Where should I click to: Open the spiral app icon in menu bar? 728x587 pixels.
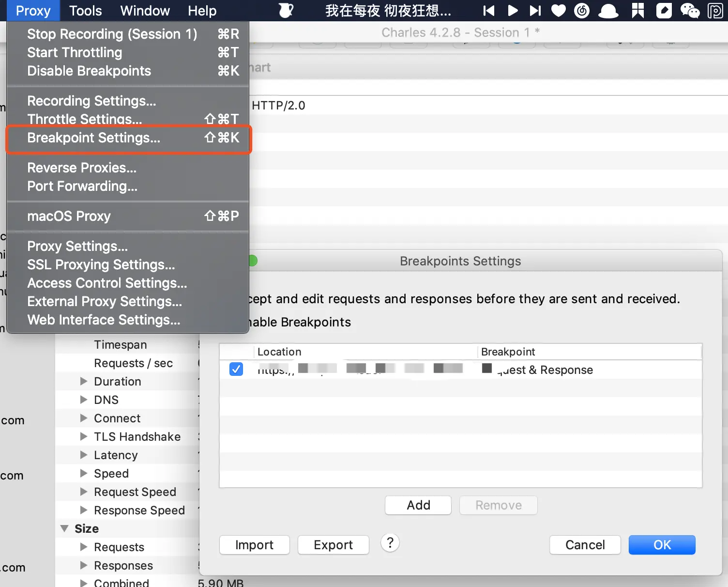[x=582, y=11]
